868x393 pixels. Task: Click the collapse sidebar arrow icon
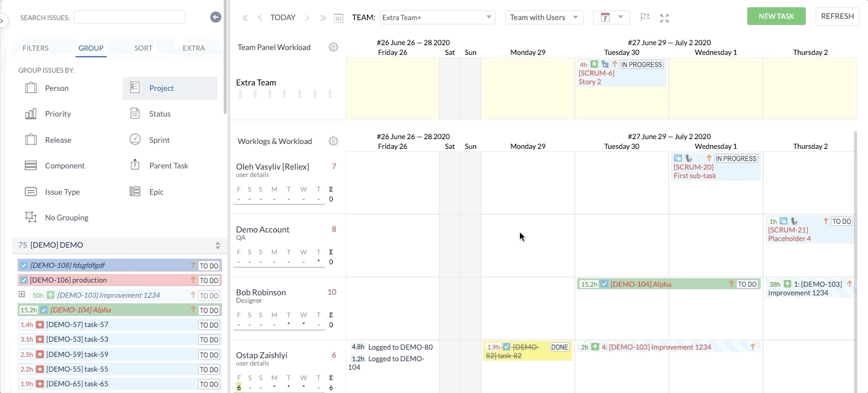(216, 17)
